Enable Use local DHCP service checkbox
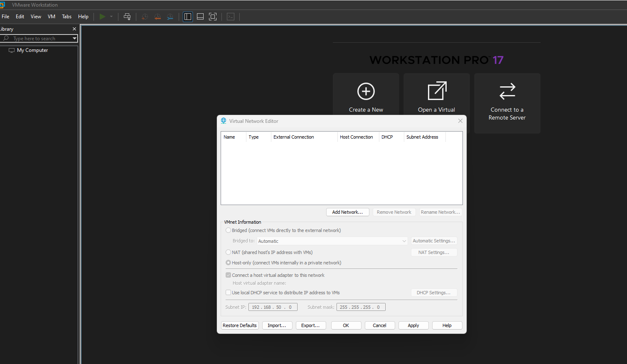This screenshot has width=627, height=364. tap(228, 293)
